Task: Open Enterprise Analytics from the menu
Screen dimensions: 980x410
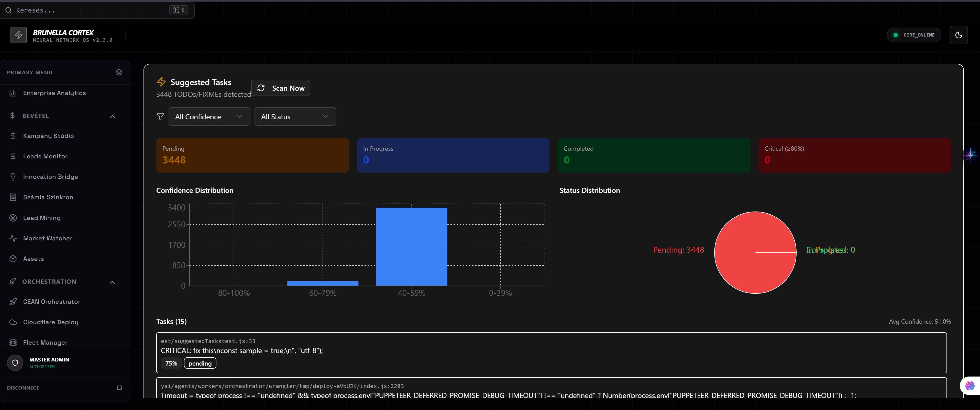Action: [54, 93]
